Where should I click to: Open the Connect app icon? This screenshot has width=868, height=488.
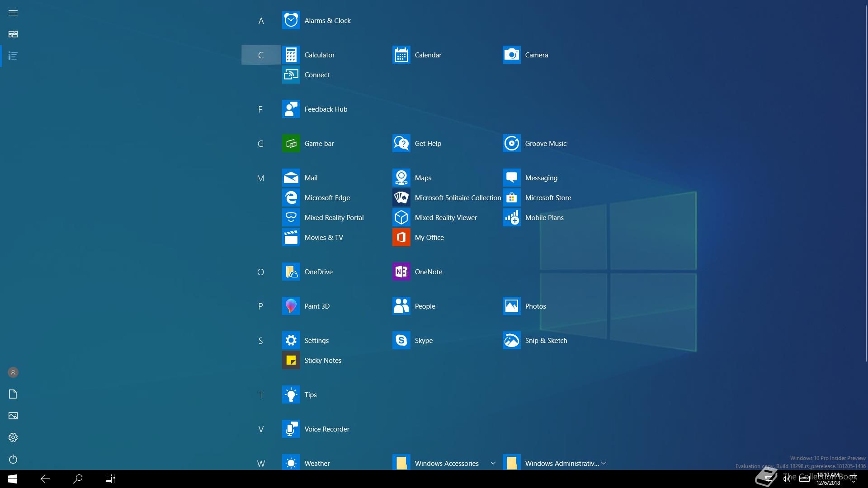click(291, 75)
